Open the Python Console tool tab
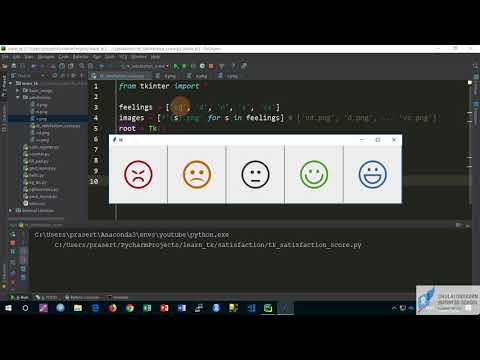The image size is (480, 360). click(82, 297)
